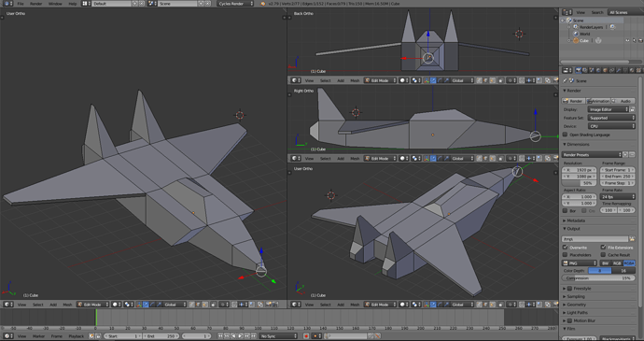Click play animation button in timeline
The height and width of the screenshot is (341, 644).
(241, 336)
